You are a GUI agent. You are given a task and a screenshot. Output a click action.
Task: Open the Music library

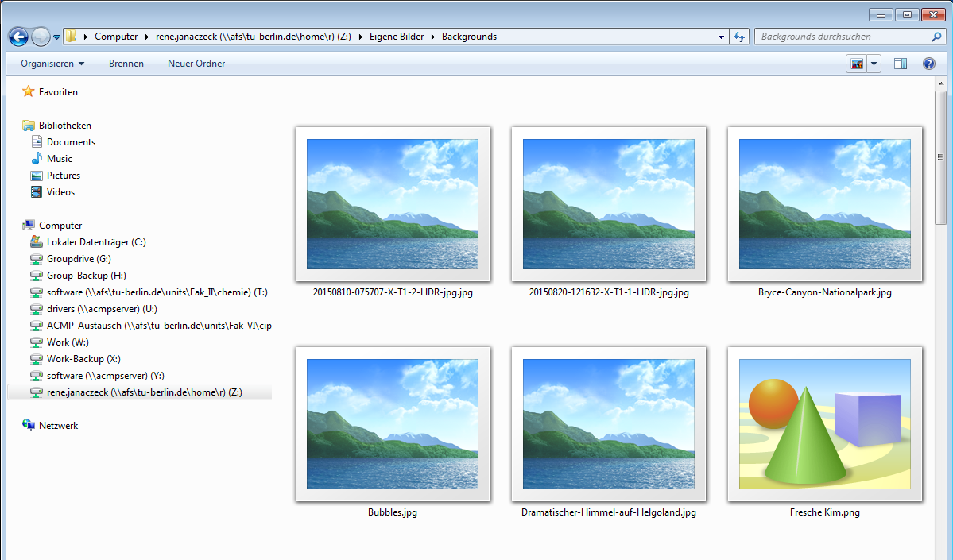(59, 159)
